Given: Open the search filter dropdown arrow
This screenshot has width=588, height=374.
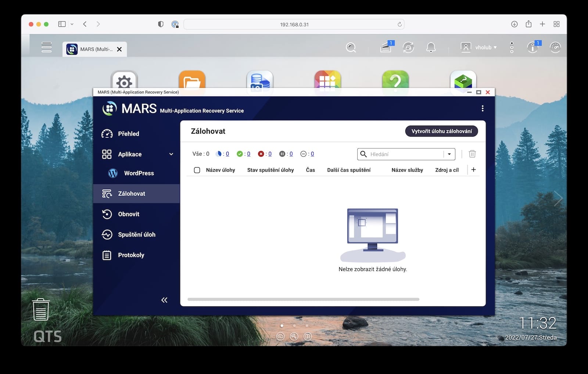Looking at the screenshot, I should point(449,154).
